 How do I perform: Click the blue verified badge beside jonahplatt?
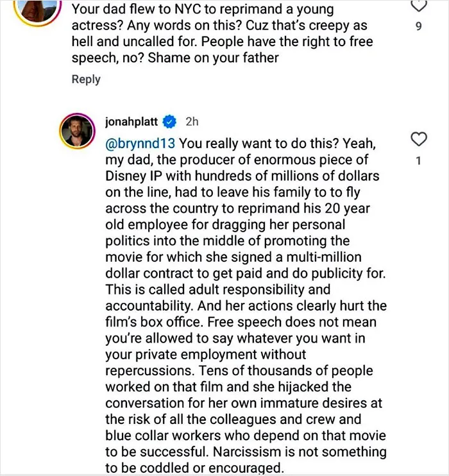(170, 122)
